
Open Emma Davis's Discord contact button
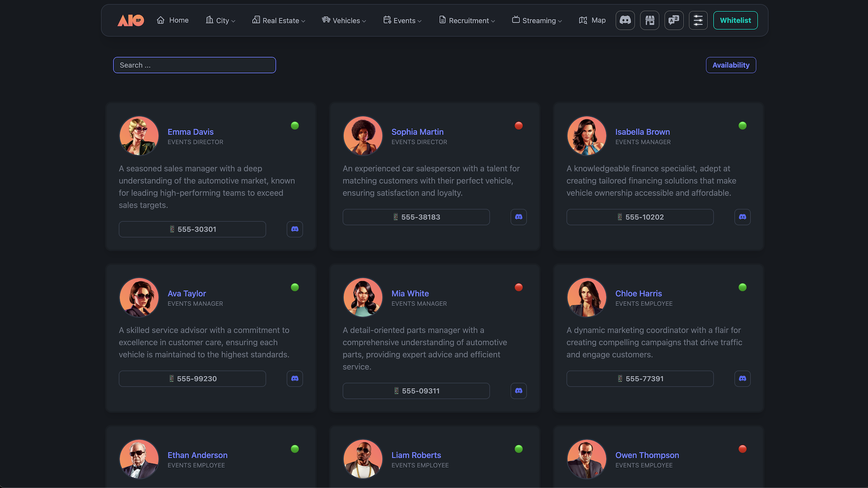tap(295, 229)
